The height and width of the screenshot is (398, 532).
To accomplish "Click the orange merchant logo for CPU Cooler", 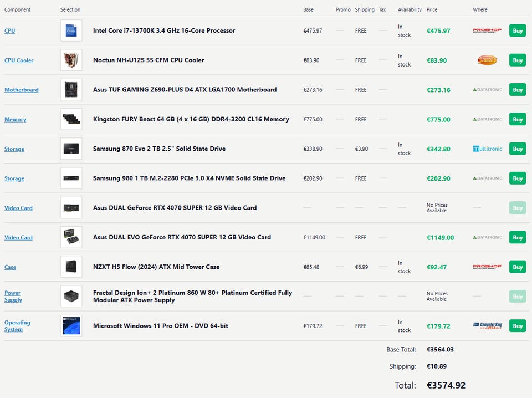I will [x=487, y=60].
